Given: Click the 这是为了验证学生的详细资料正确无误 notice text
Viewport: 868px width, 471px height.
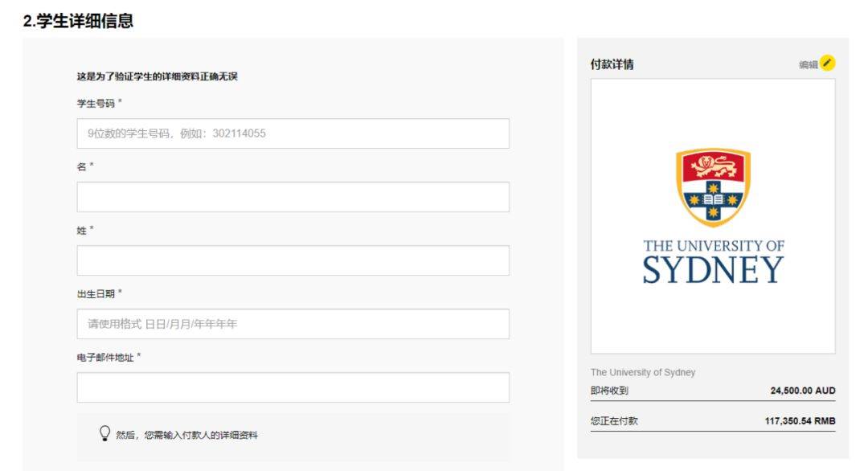Looking at the screenshot, I should pos(158,76).
